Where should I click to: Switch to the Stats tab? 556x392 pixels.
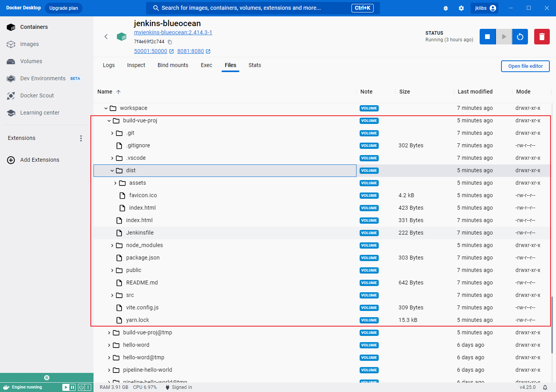[x=255, y=65]
